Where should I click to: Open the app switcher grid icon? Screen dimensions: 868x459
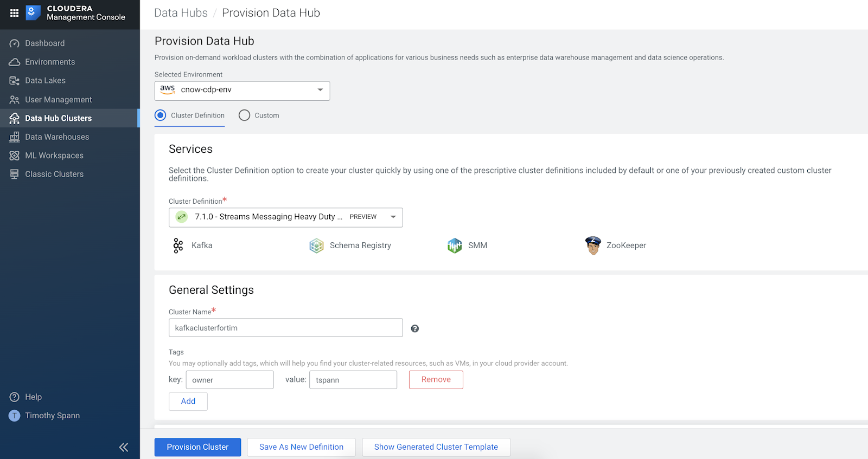[15, 13]
